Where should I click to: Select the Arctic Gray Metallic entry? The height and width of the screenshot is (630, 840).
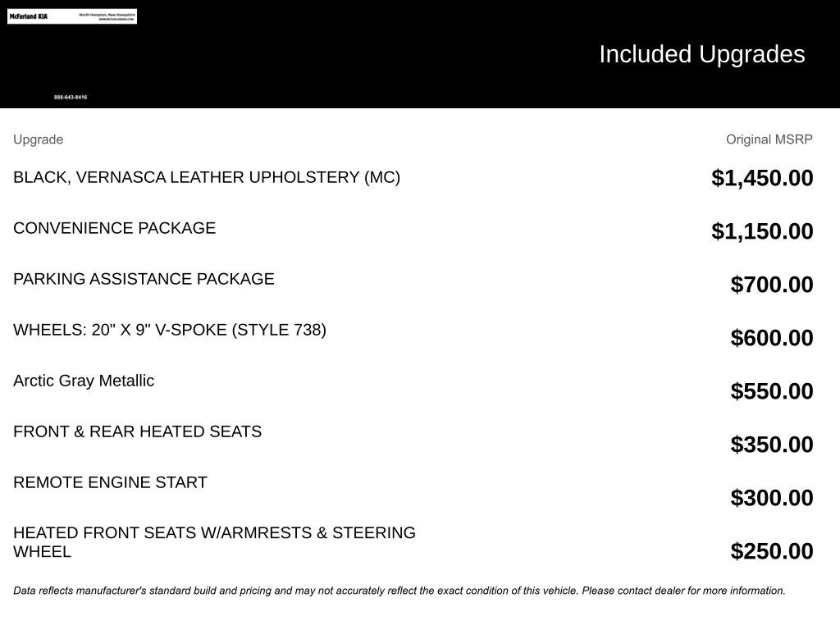pyautogui.click(x=84, y=381)
